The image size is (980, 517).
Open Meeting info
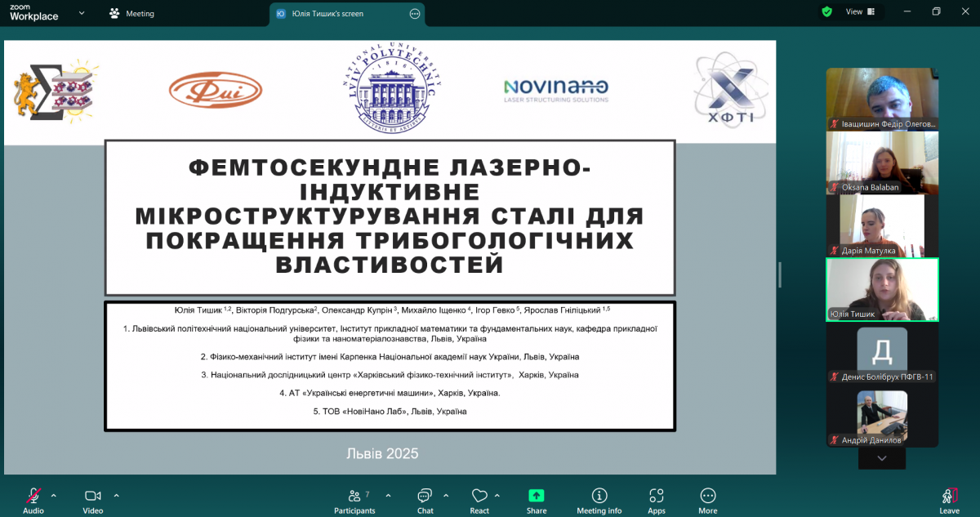point(599,497)
